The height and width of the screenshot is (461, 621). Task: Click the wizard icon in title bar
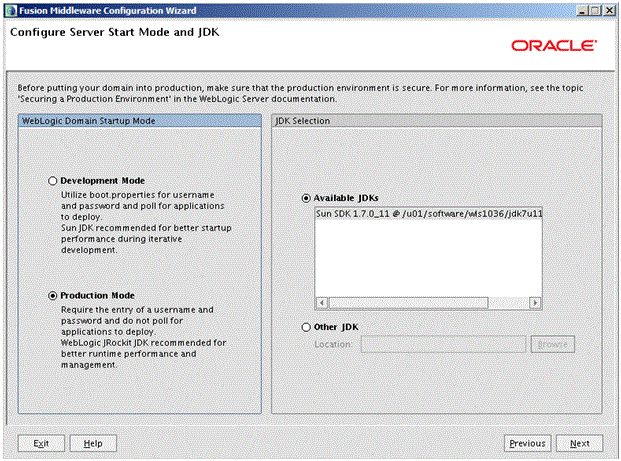[12, 11]
